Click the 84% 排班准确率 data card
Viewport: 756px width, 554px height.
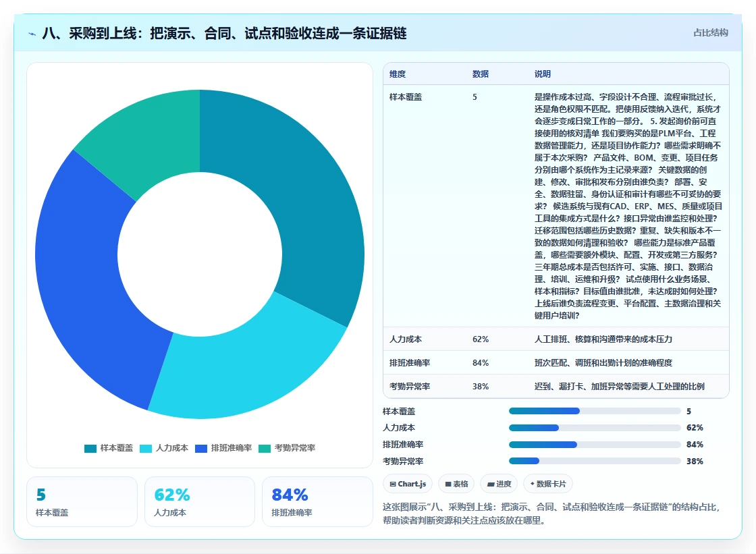pos(317,501)
